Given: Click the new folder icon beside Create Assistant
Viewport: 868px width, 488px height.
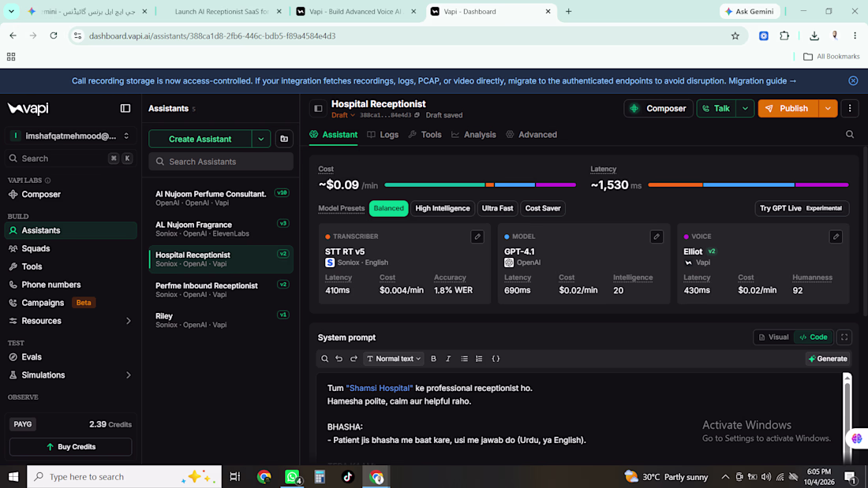Looking at the screenshot, I should click(x=284, y=139).
